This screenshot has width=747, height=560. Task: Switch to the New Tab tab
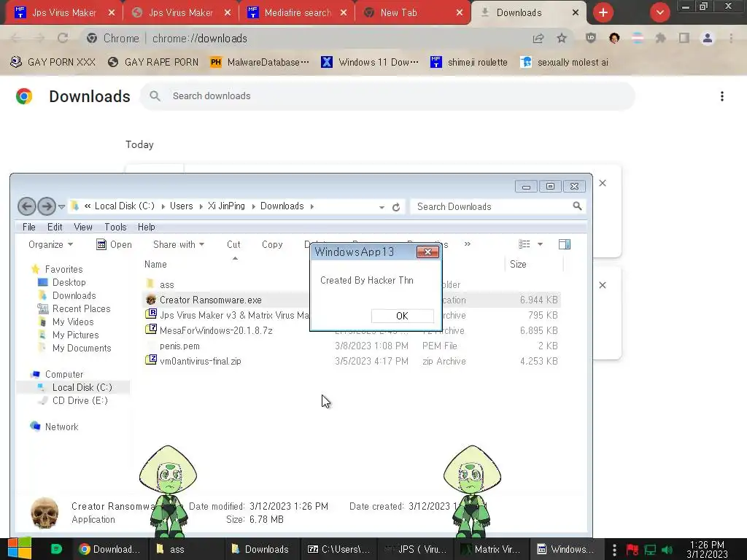point(413,12)
